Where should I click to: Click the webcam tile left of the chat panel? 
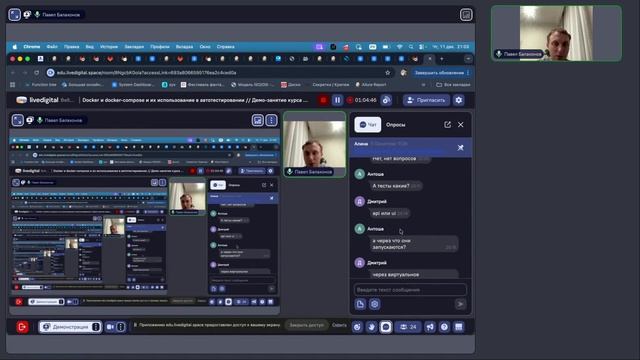coord(314,144)
